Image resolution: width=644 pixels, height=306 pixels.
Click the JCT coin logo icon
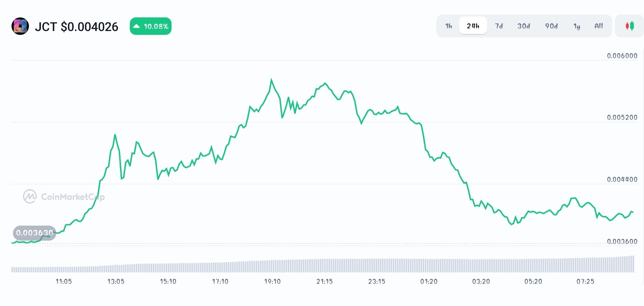[x=20, y=26]
